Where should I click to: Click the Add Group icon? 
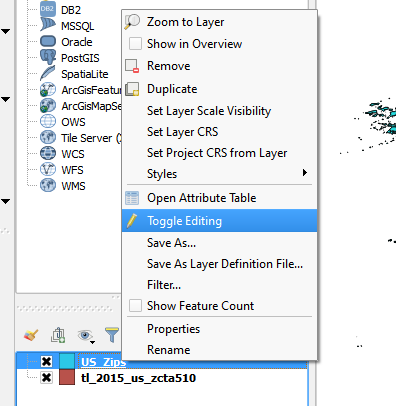tap(58, 335)
